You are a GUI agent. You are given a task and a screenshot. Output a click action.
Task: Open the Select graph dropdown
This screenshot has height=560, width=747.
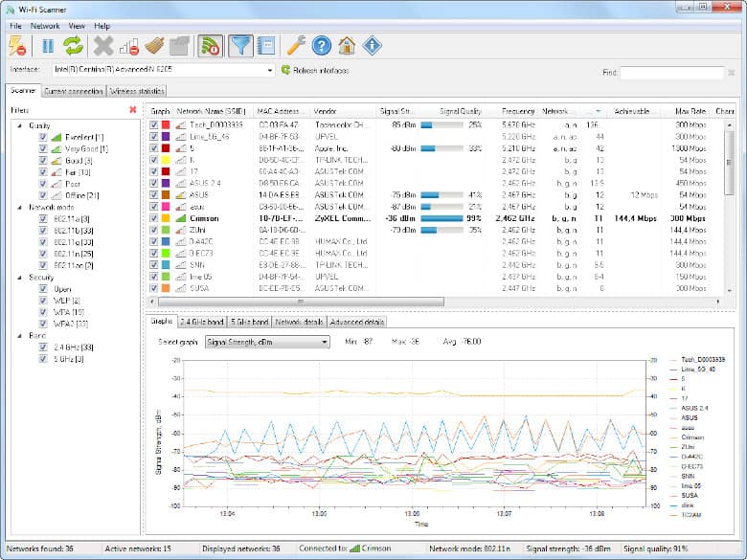click(x=324, y=342)
